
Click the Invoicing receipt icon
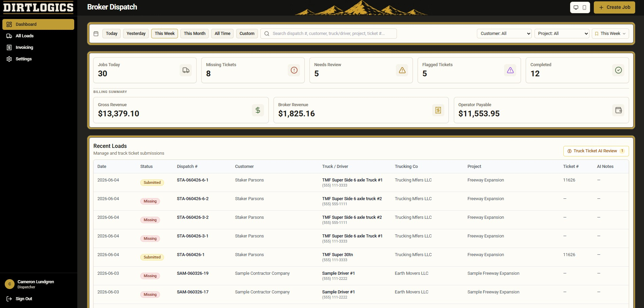point(9,47)
